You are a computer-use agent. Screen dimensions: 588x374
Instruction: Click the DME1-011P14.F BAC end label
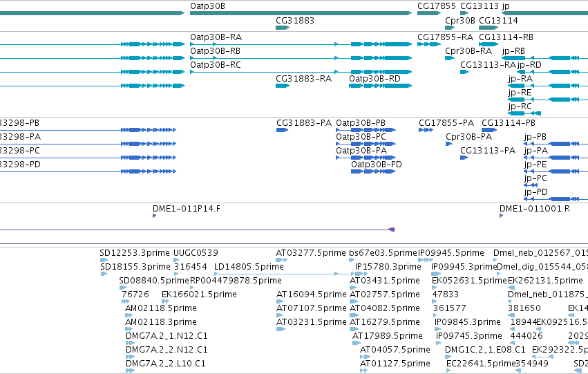click(187, 209)
